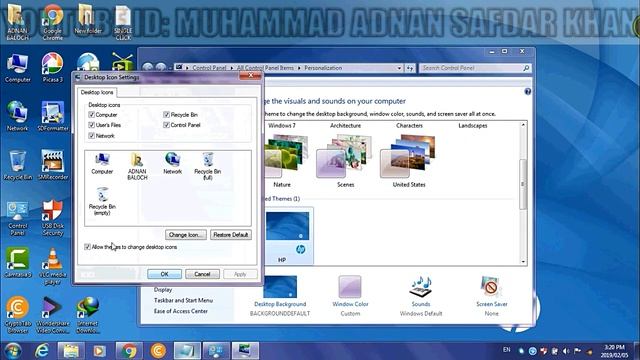Click the SMRecorder desktop shortcut
The height and width of the screenshot is (360, 640).
(x=53, y=165)
